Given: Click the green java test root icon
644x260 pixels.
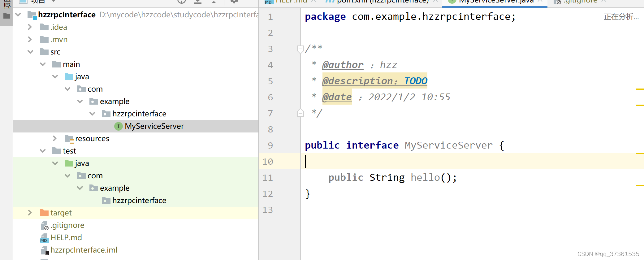Looking at the screenshot, I should coord(69,163).
